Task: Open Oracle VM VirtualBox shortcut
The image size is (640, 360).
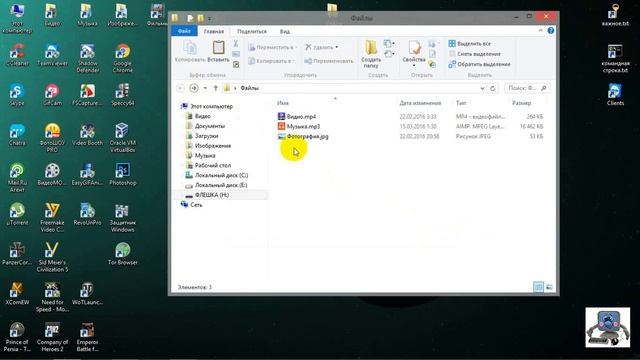Action: point(122,138)
